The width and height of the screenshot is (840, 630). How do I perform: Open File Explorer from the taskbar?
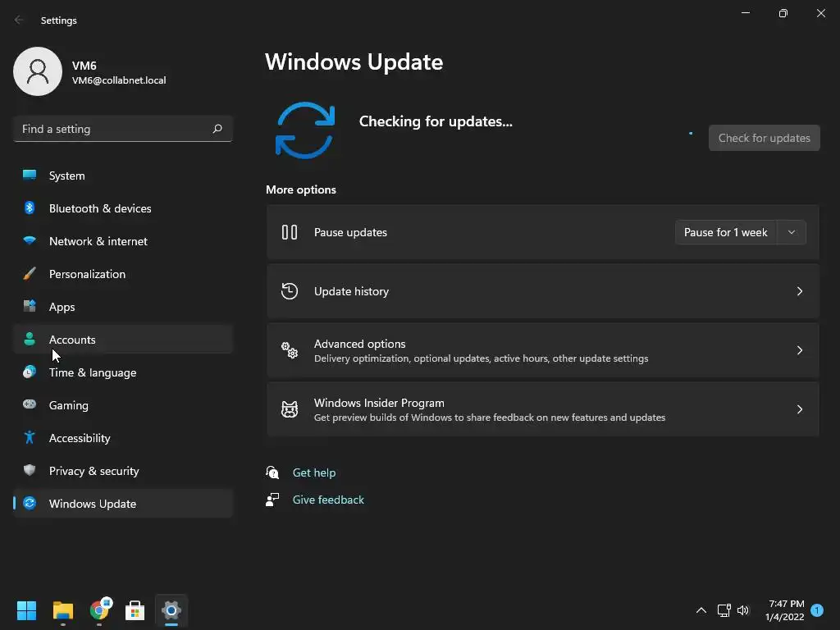point(62,610)
